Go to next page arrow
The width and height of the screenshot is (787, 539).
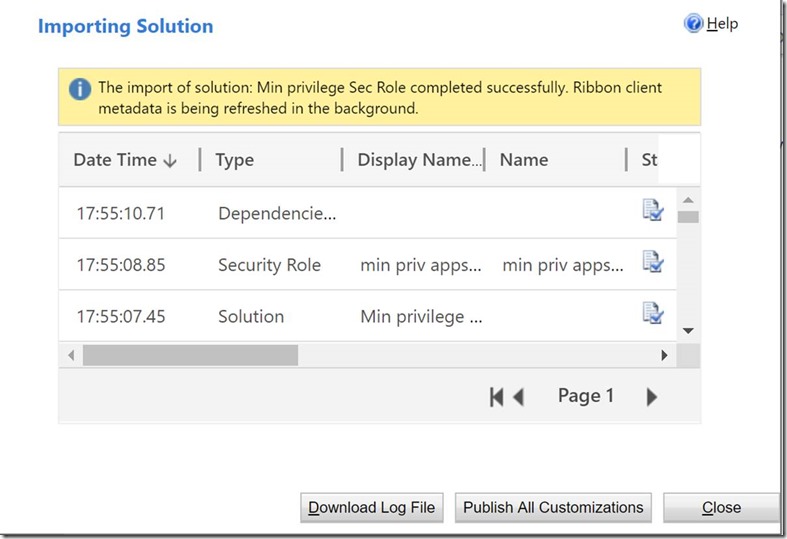[652, 397]
